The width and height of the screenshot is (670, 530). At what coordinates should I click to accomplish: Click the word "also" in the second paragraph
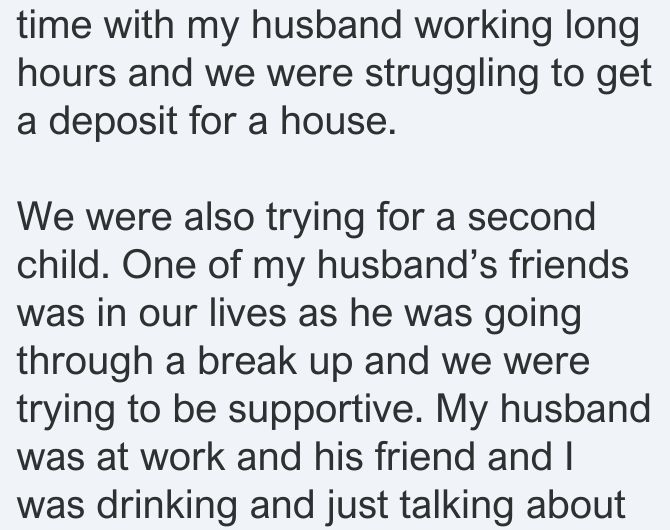[219, 216]
